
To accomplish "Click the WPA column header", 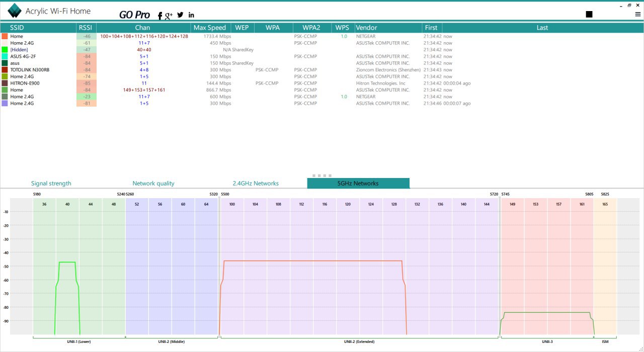I will pyautogui.click(x=273, y=28).
